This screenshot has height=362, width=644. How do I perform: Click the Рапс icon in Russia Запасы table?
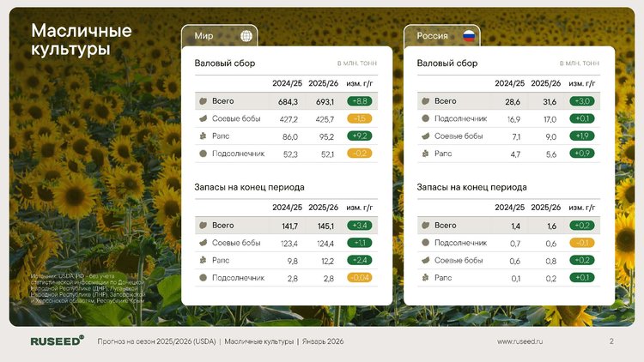coord(424,278)
